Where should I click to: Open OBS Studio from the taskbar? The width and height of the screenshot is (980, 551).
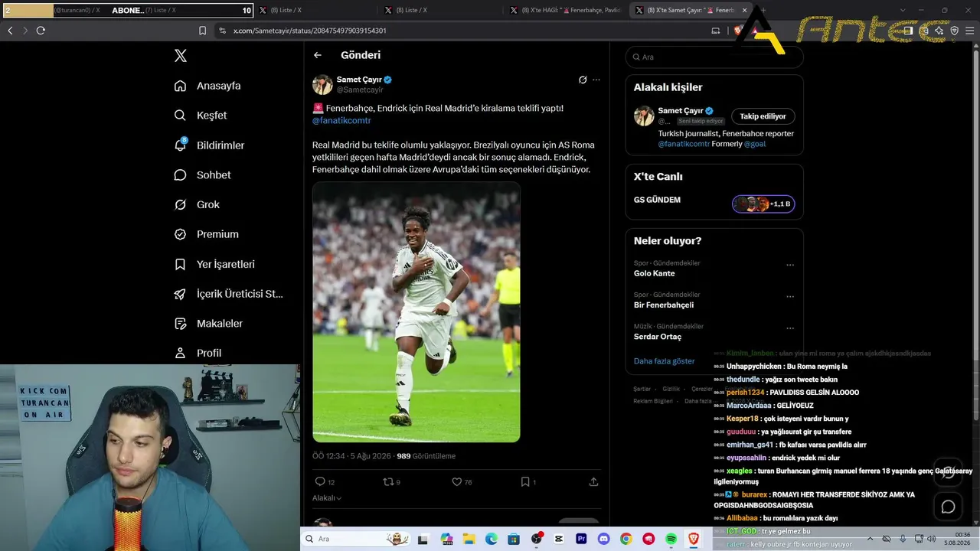537,539
